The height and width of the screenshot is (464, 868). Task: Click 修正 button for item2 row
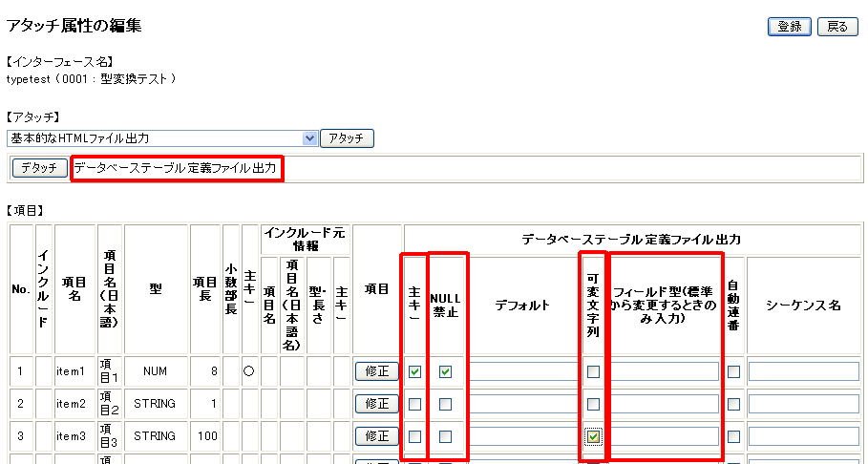[376, 404]
